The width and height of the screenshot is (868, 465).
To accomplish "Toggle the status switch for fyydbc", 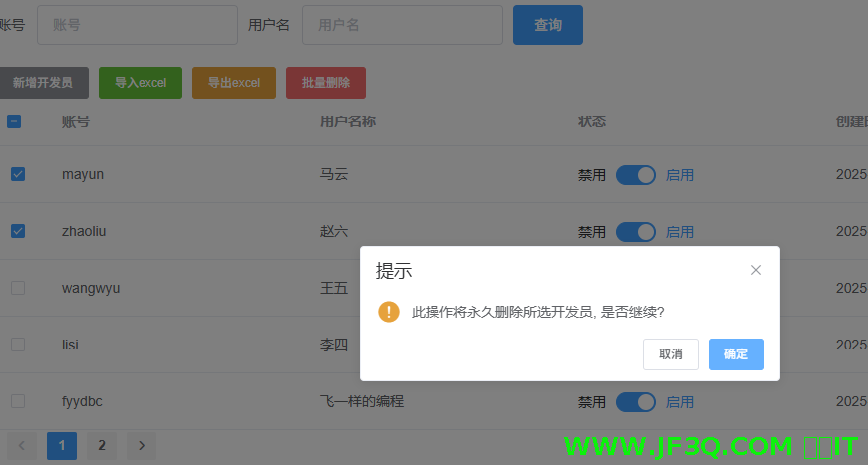I will [x=636, y=402].
